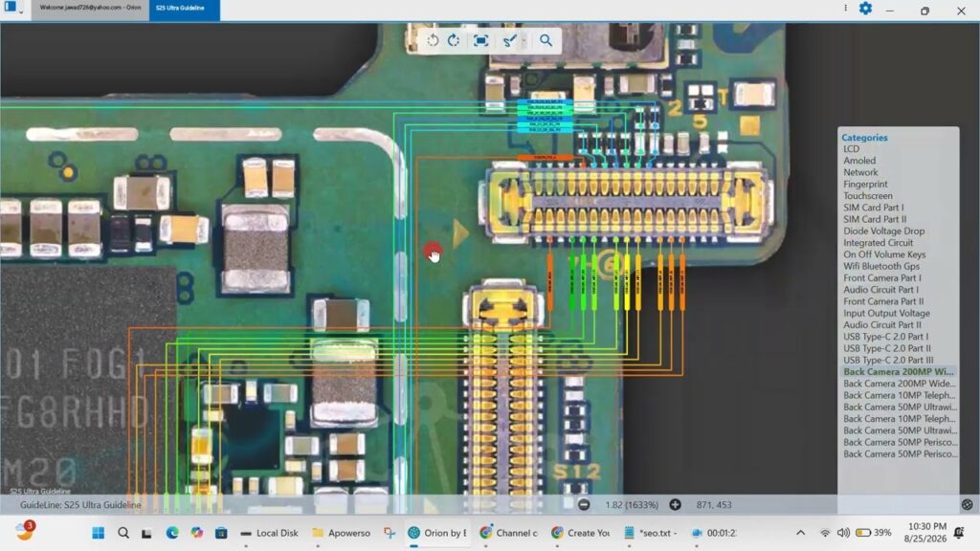Select SIM Card Part I category
The height and width of the screenshot is (551, 980).
(x=873, y=208)
